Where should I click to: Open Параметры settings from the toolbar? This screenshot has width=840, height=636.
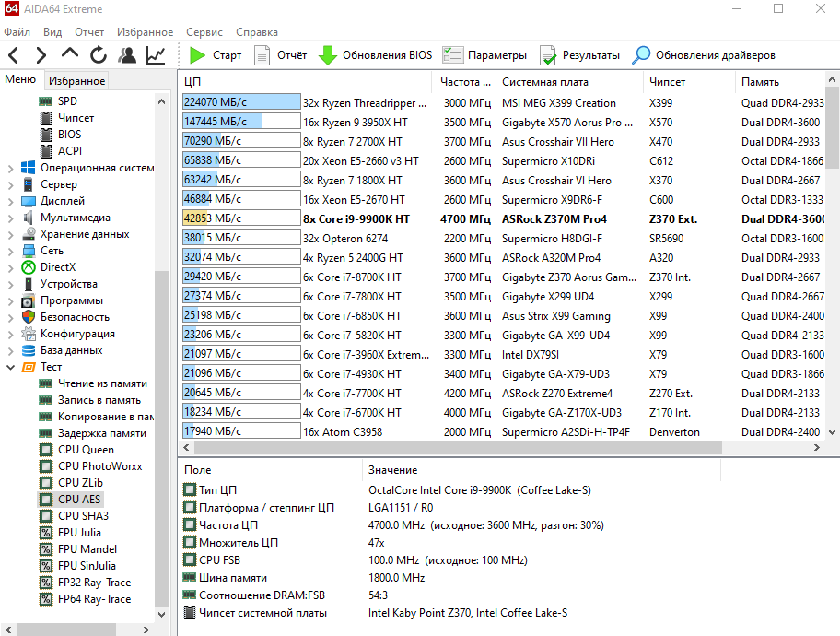(484, 55)
